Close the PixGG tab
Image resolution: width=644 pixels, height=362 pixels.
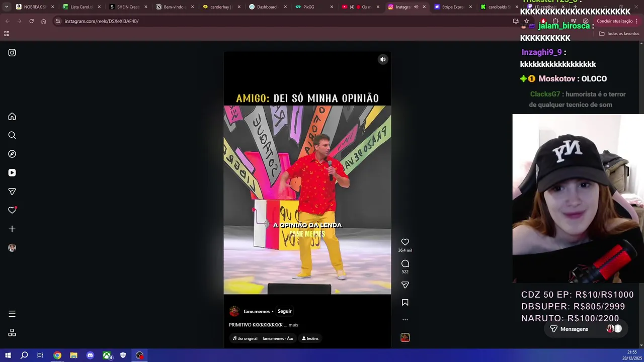(x=332, y=7)
